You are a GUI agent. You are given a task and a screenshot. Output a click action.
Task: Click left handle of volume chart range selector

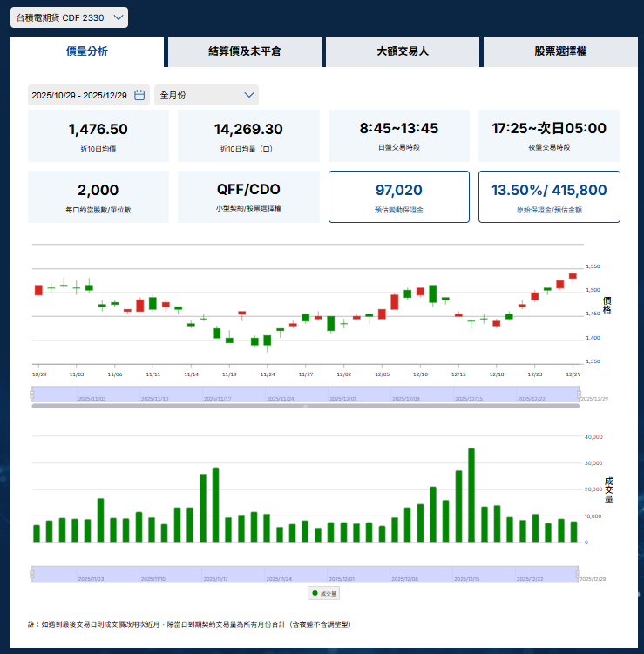[x=32, y=573]
